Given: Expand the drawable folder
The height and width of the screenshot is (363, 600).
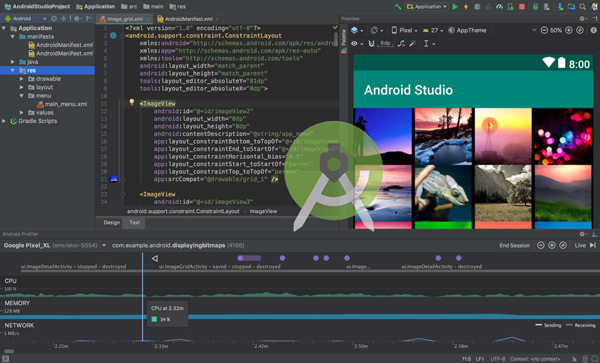Looking at the screenshot, I should point(21,79).
